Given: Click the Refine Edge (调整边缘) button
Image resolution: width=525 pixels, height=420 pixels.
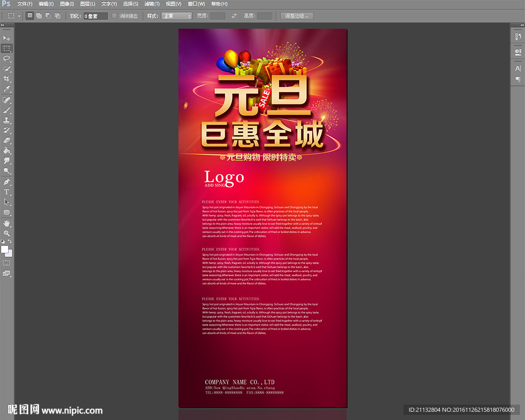Looking at the screenshot, I should [297, 16].
